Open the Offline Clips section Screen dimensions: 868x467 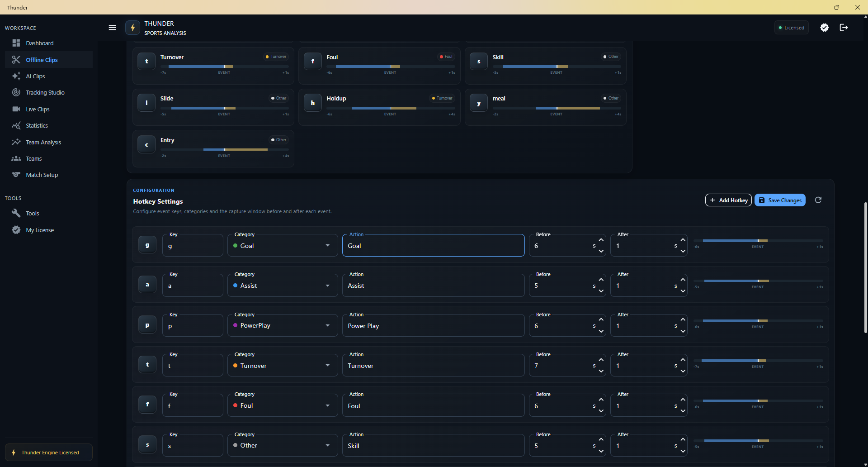pyautogui.click(x=49, y=60)
